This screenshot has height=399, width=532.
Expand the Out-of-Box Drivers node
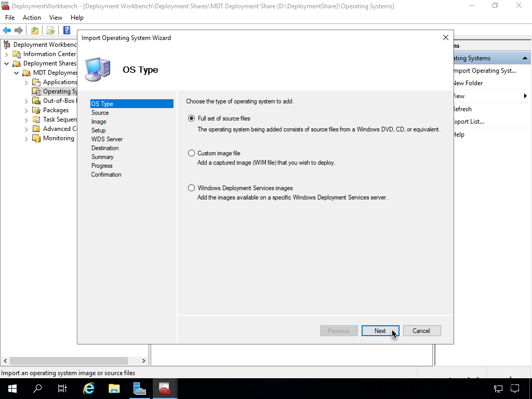pos(26,101)
